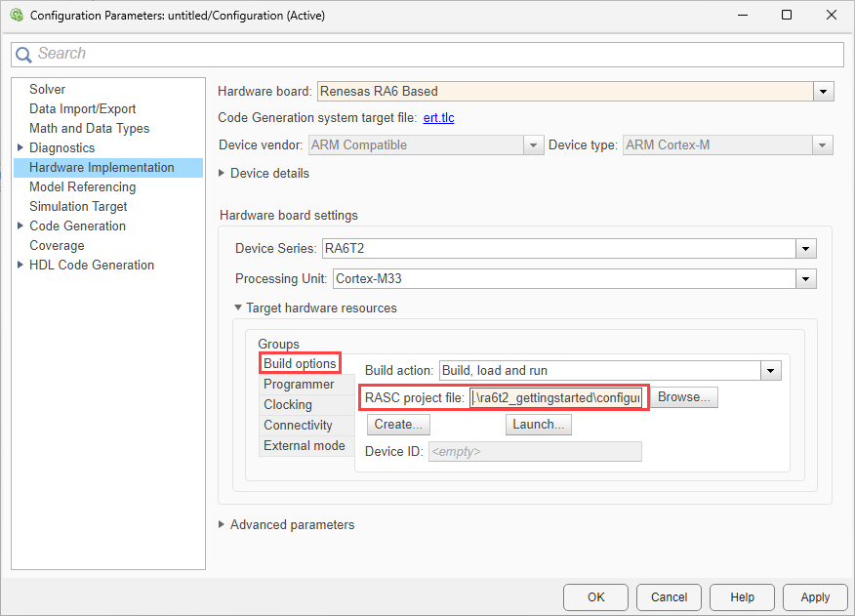Expand the Device details section

[x=222, y=174]
